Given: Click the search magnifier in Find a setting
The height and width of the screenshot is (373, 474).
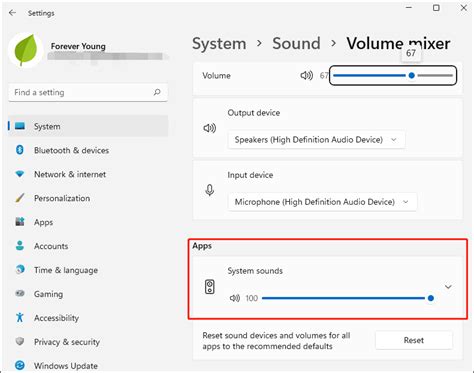Looking at the screenshot, I should pyautogui.click(x=157, y=92).
